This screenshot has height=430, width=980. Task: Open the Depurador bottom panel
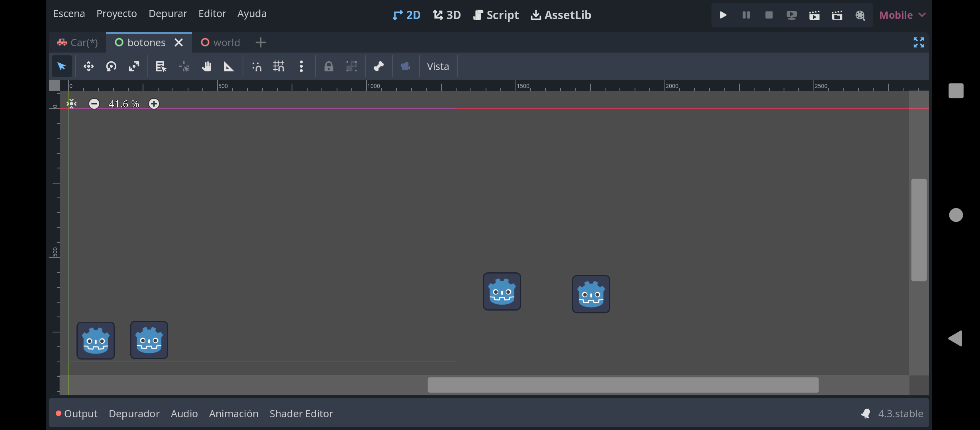pyautogui.click(x=134, y=414)
